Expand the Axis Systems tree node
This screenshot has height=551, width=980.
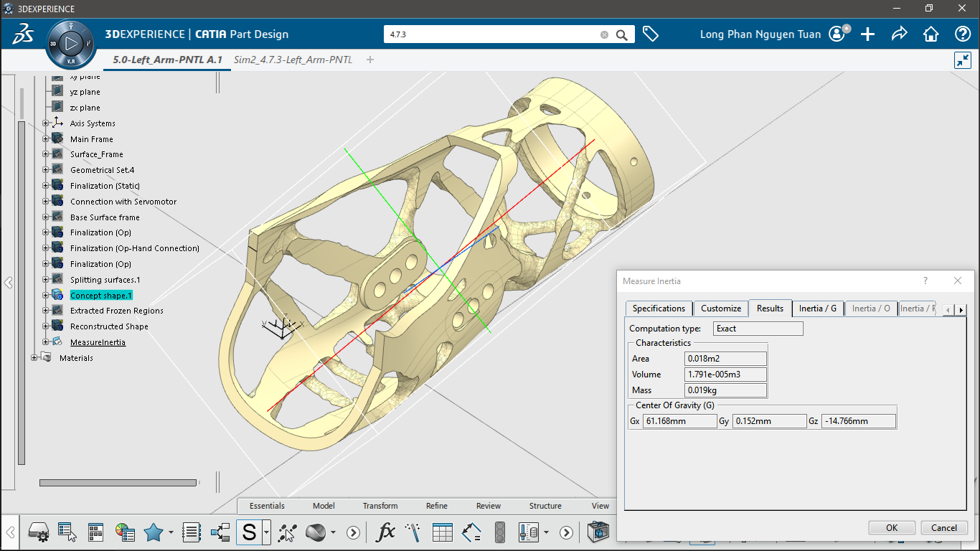tap(46, 123)
